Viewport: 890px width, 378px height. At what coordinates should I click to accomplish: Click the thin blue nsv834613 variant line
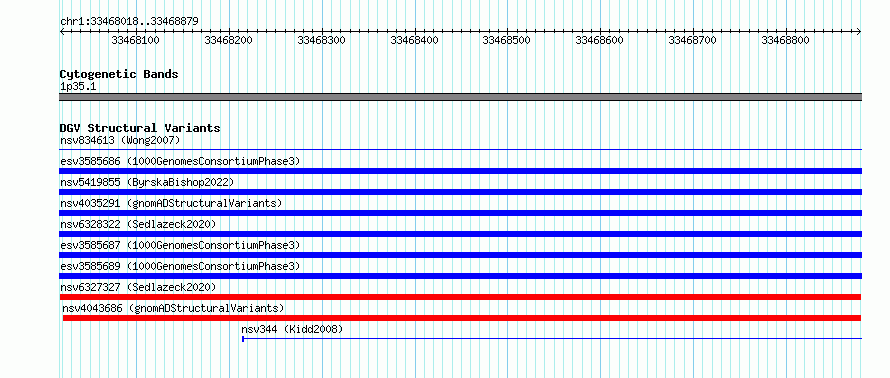[461, 150]
